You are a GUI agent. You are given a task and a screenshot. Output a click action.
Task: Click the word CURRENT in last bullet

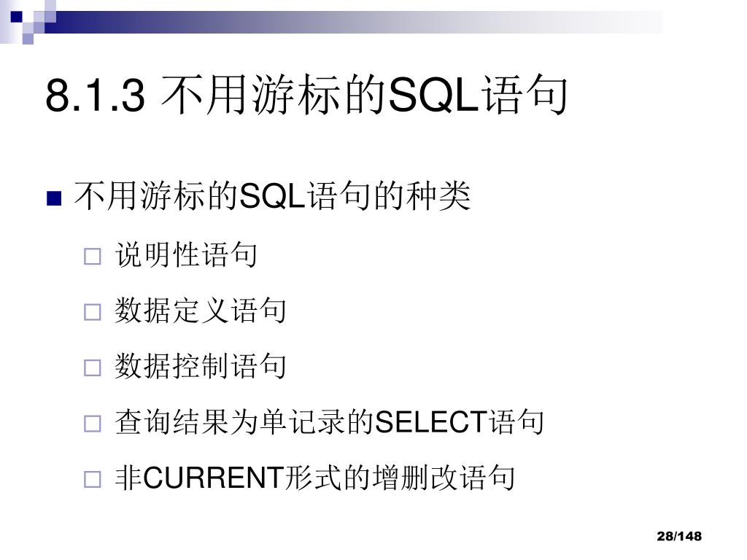214,478
